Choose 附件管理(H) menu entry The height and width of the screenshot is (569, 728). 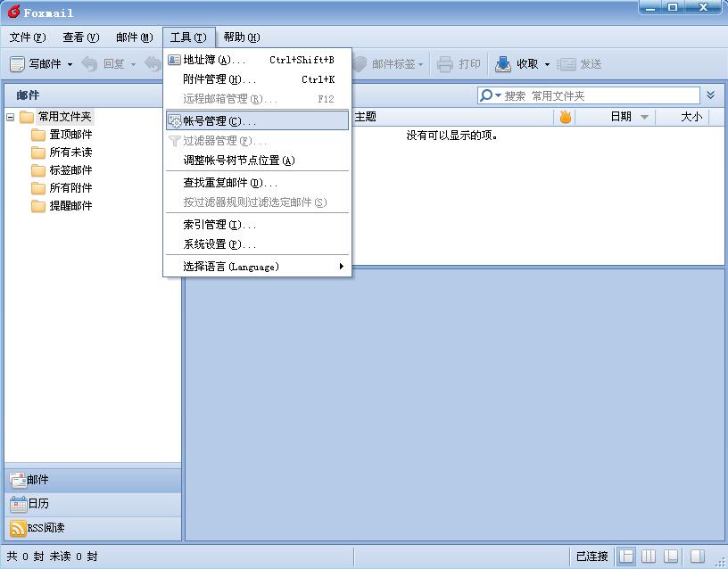click(257, 79)
